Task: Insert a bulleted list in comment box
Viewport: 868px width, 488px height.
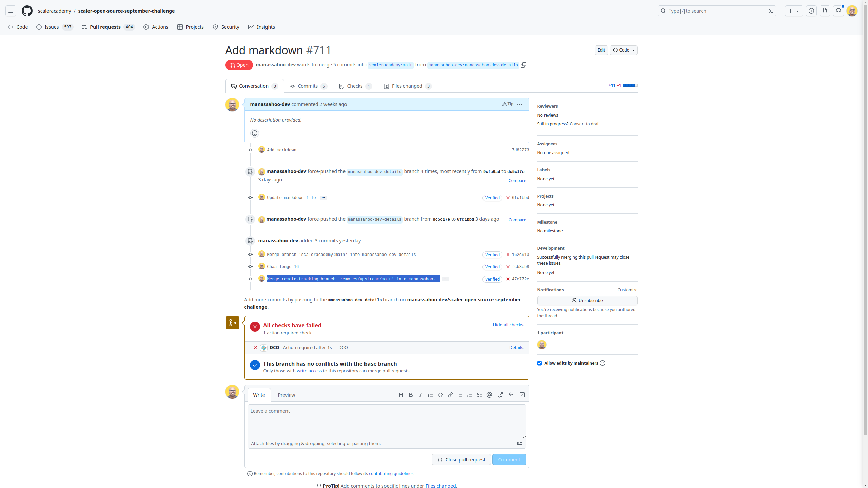Action: pyautogui.click(x=460, y=395)
